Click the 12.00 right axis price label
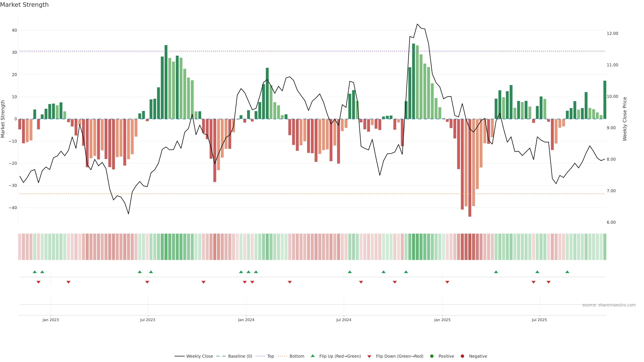Image resolution: width=644 pixels, height=362 pixels. [612, 34]
